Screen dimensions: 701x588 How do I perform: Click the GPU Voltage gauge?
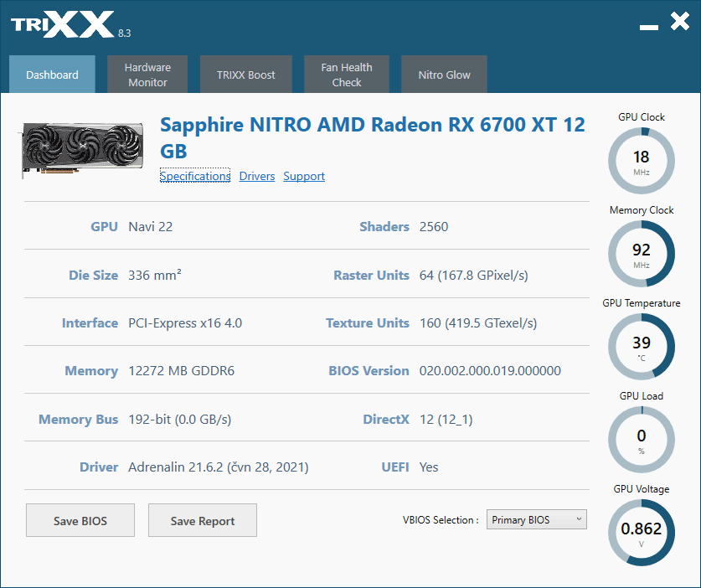[641, 532]
